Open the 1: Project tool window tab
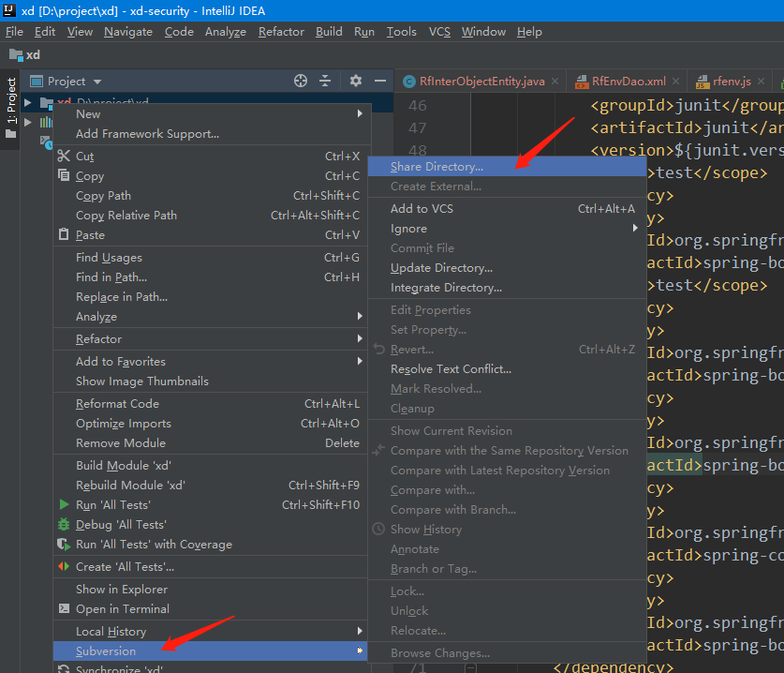 10,108
